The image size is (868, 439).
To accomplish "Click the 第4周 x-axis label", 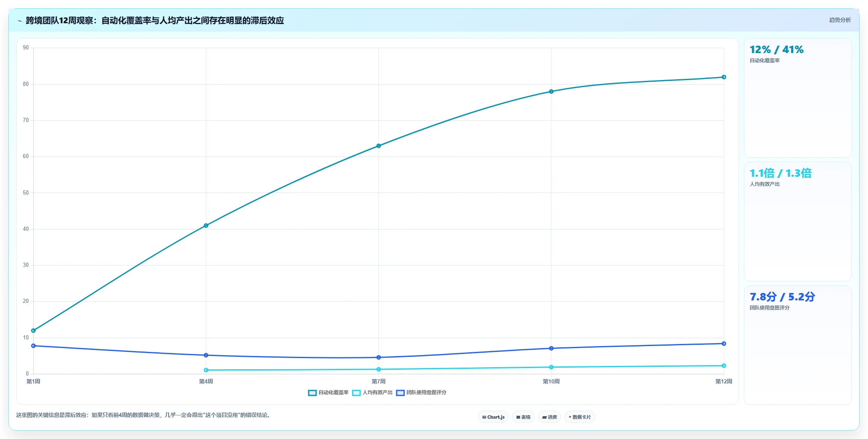I will pyautogui.click(x=206, y=382).
